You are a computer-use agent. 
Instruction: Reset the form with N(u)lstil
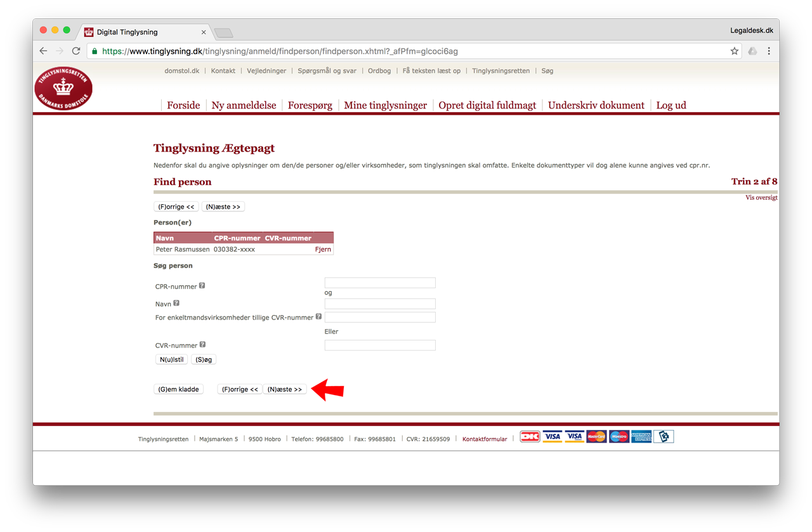click(x=172, y=360)
